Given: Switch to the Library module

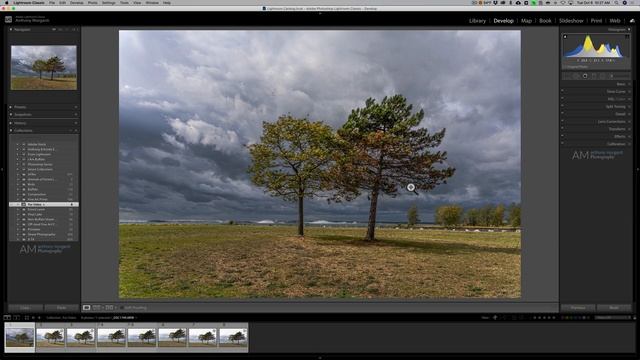Looking at the screenshot, I should point(477,21).
